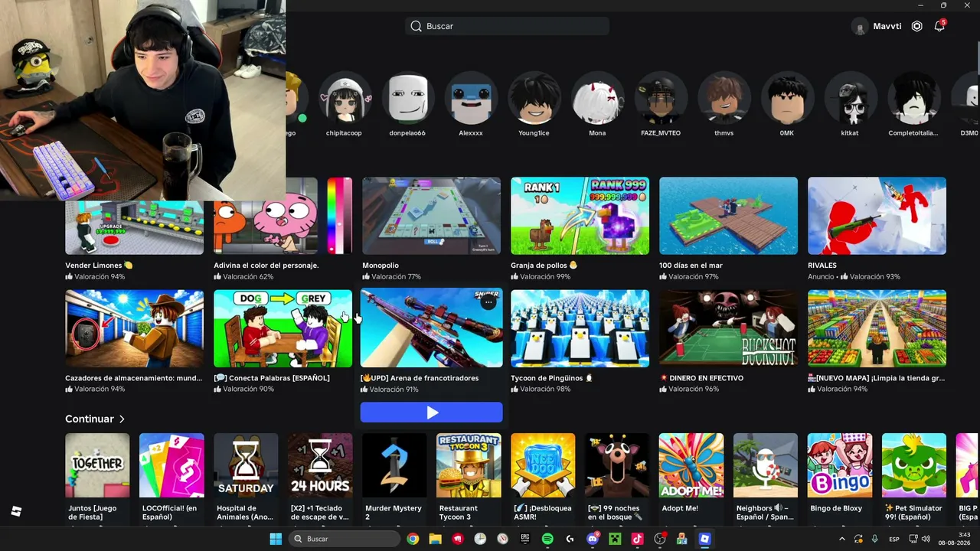Open File Explorer from taskbar
Viewport: 980px width, 551px height.
pos(435,539)
